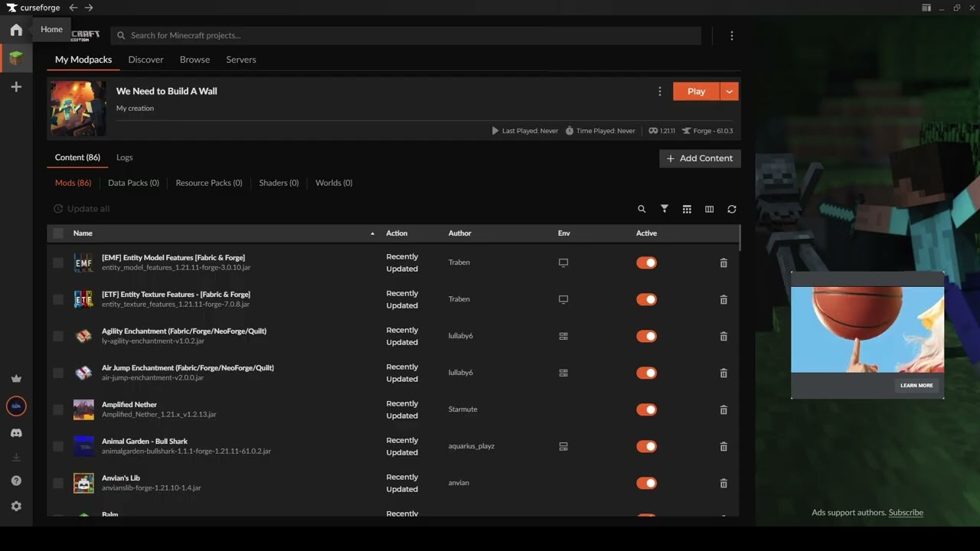Switch to the grid view icon
Viewport: 980px width, 551px height.
click(687, 209)
